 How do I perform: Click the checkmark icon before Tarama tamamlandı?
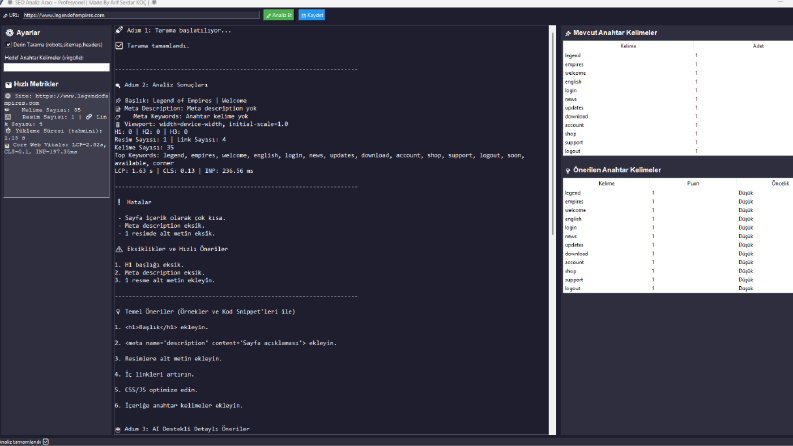coord(119,46)
